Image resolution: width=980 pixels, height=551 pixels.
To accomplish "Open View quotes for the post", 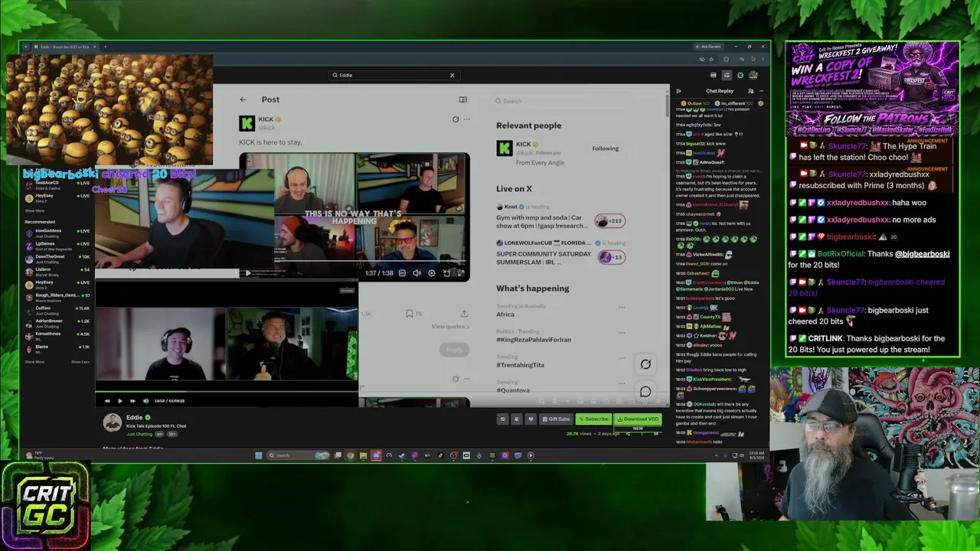I will (x=450, y=327).
